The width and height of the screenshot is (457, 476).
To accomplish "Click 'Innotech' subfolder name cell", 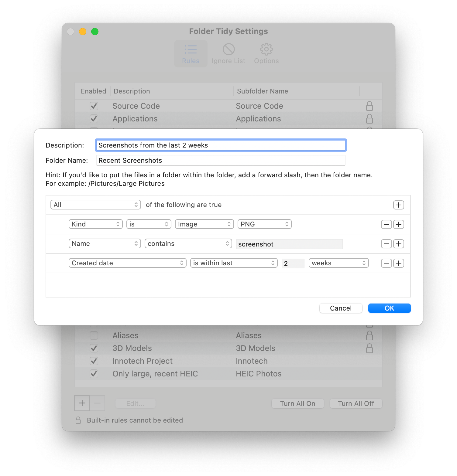I will (252, 361).
